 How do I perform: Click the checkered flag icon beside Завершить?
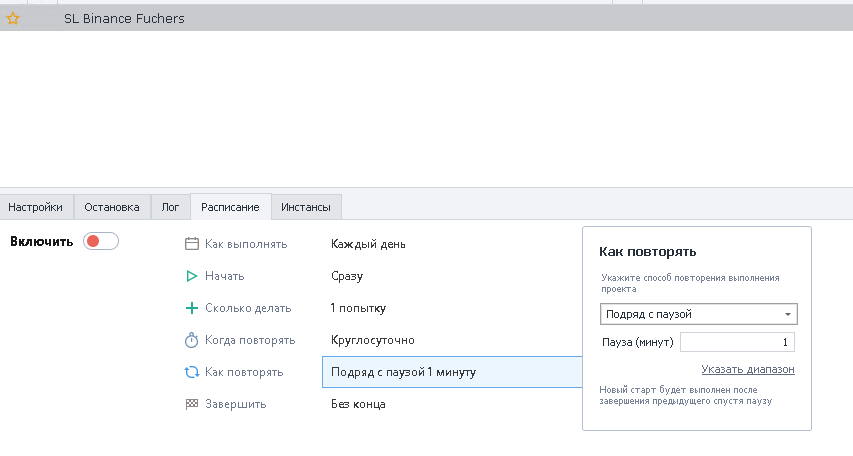click(x=192, y=404)
